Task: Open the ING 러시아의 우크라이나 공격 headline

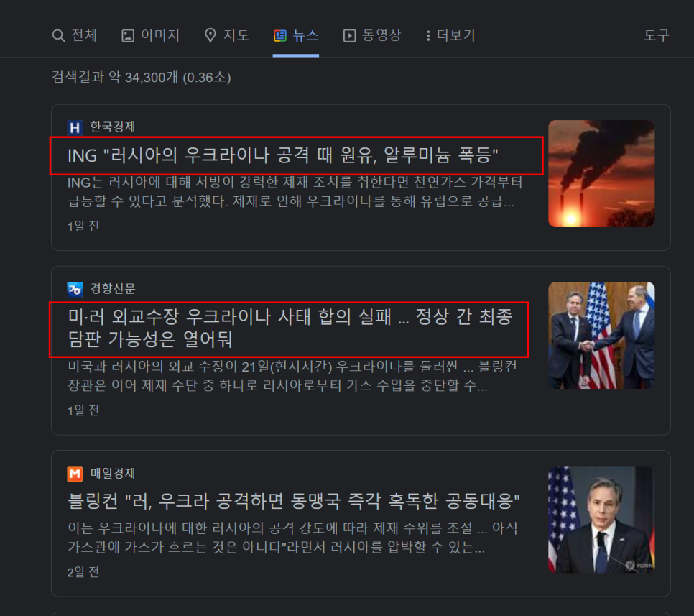Action: [x=283, y=155]
